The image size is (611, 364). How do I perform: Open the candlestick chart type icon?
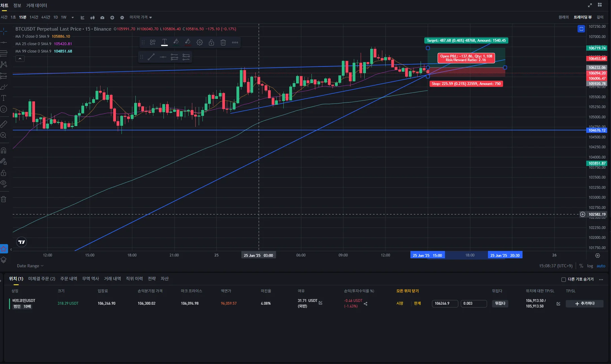click(92, 18)
